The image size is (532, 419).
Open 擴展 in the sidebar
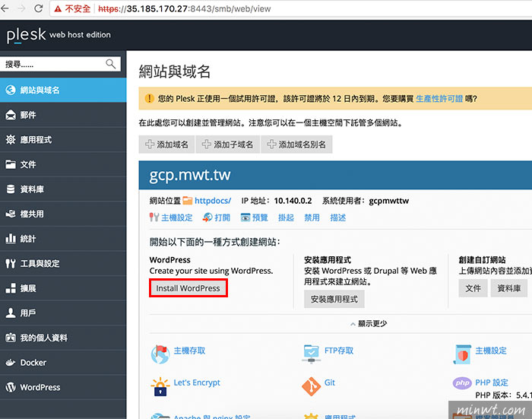(x=63, y=288)
